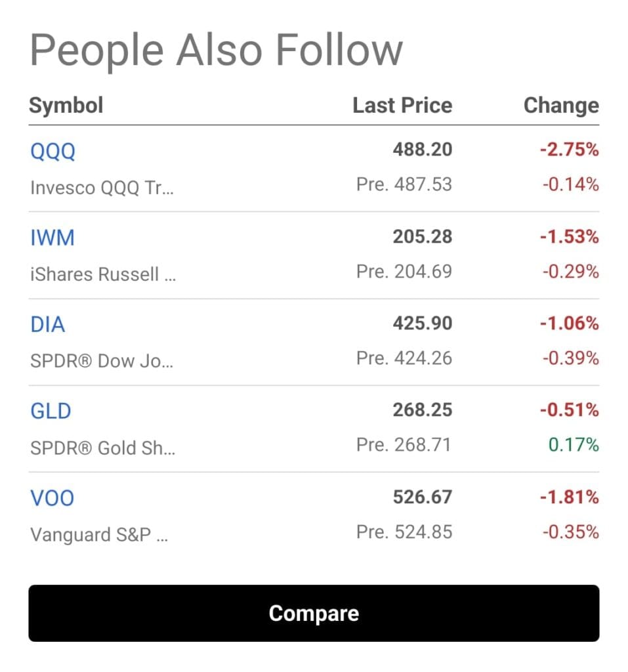The height and width of the screenshot is (672, 628).
Task: Open the DIA ticker symbol link
Action: point(48,325)
